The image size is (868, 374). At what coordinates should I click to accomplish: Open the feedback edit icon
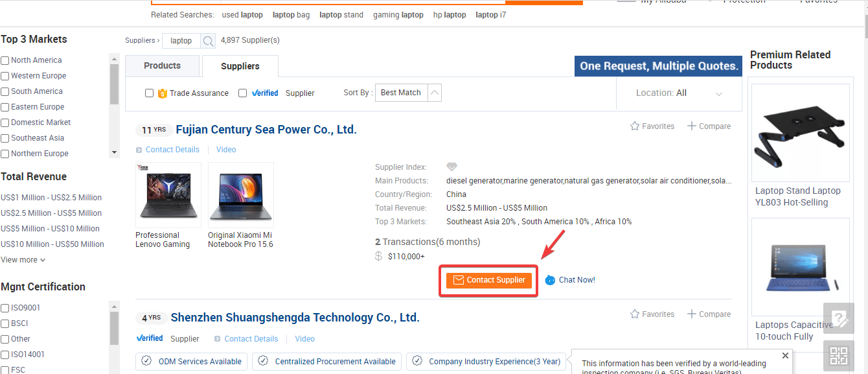[x=839, y=318]
